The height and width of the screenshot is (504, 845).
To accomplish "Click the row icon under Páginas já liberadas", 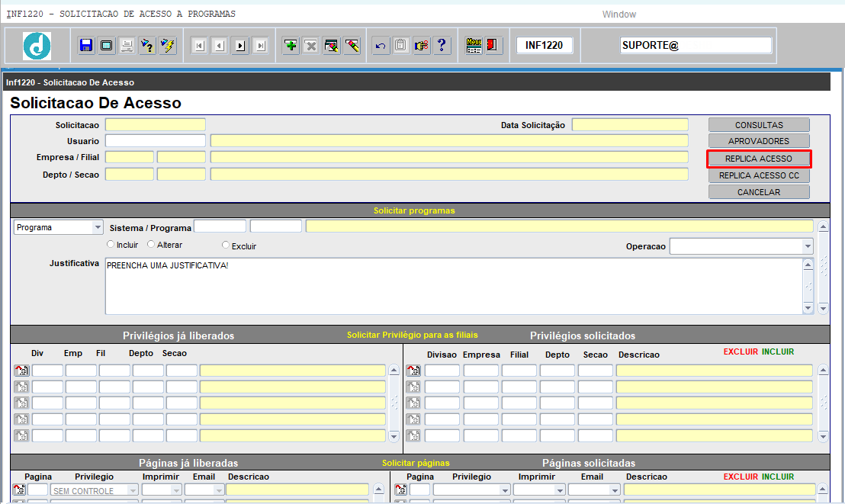I will (19, 490).
